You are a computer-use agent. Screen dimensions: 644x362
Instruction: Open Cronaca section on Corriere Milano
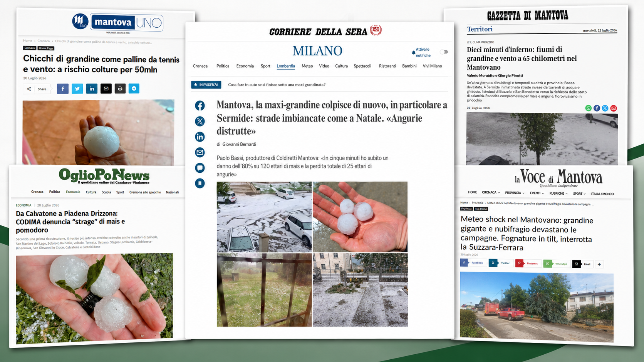200,66
